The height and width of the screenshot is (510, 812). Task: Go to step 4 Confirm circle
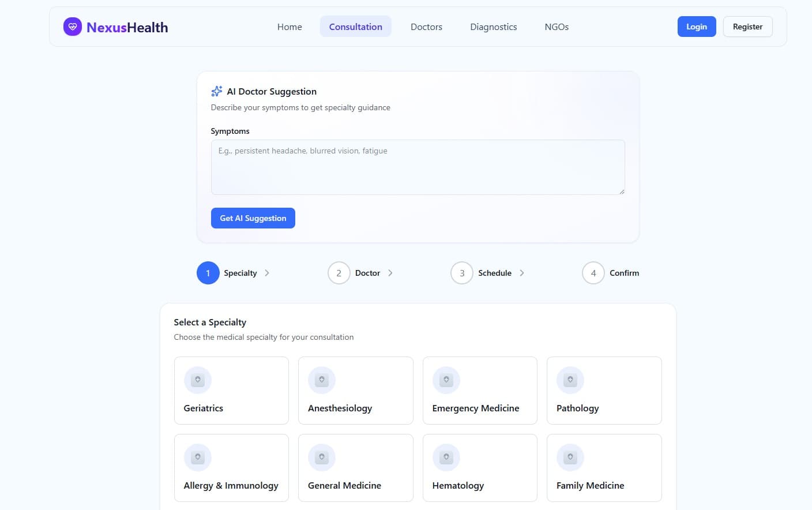click(x=593, y=273)
